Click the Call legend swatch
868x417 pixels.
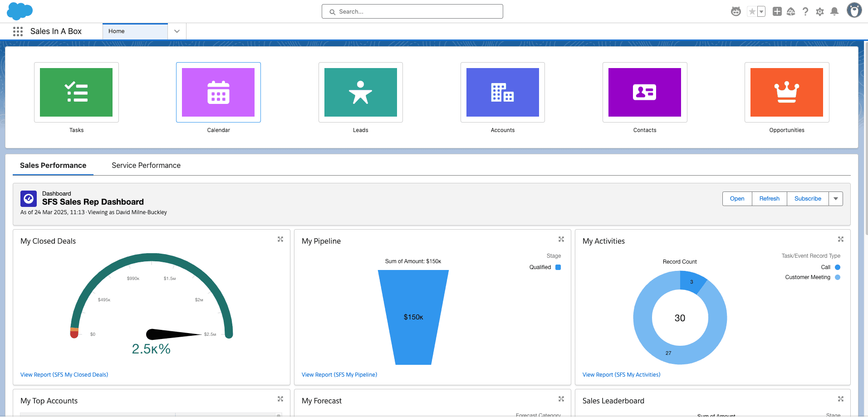coord(838,267)
